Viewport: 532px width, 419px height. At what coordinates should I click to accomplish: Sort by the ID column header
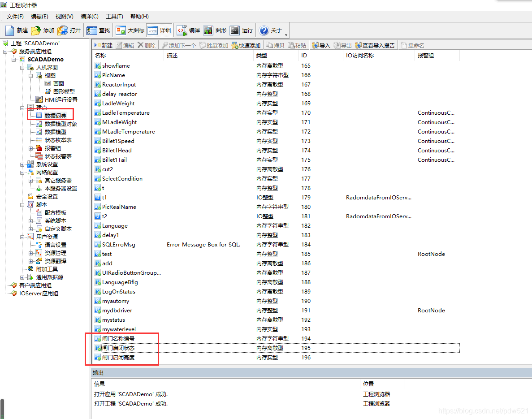(320, 55)
